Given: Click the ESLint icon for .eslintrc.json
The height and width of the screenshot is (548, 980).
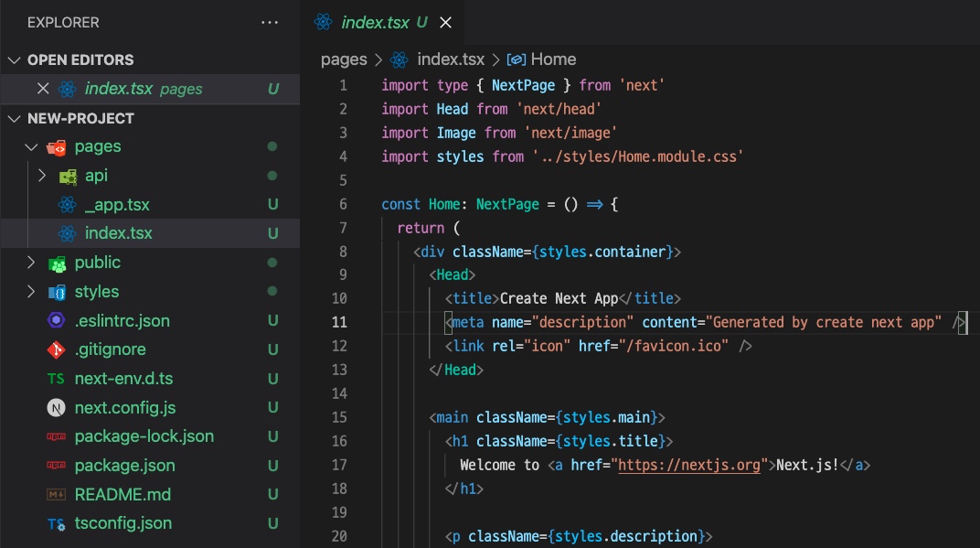Looking at the screenshot, I should pos(57,320).
